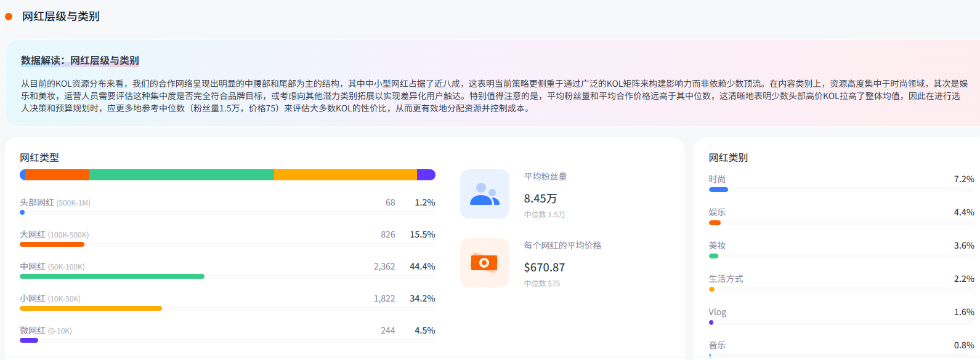
Task: Click the 中网红 green progress bar
Action: (x=112, y=276)
